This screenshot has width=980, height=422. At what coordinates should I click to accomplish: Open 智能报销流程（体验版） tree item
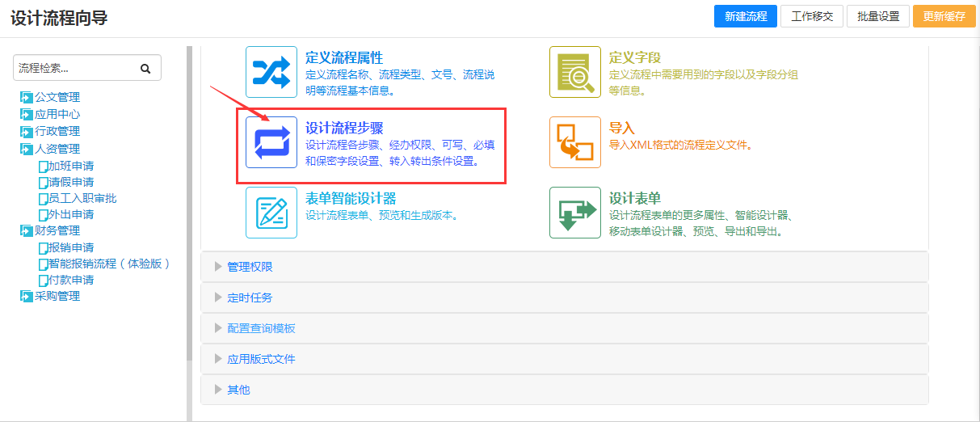pyautogui.click(x=109, y=264)
